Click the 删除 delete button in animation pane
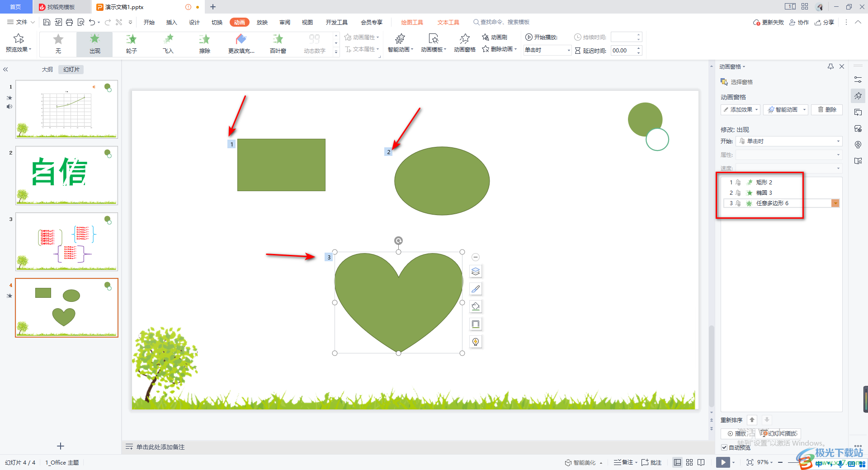The image size is (868, 470). pos(827,110)
